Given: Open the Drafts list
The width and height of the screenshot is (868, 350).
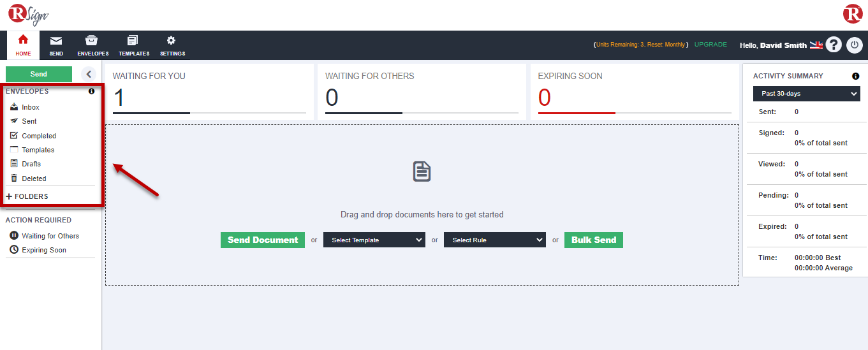Looking at the screenshot, I should pyautogui.click(x=31, y=164).
